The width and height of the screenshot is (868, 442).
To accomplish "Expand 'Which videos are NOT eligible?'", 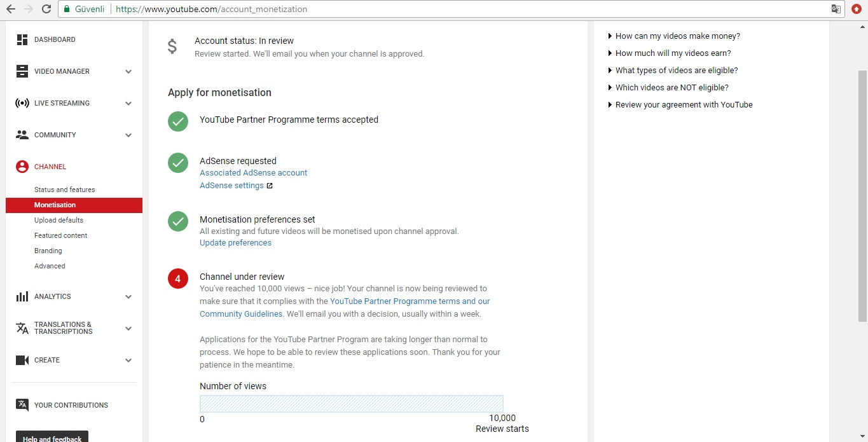I will pos(668,88).
